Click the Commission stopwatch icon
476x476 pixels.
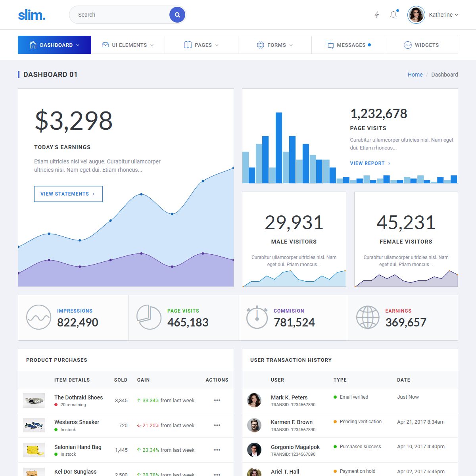tap(257, 317)
